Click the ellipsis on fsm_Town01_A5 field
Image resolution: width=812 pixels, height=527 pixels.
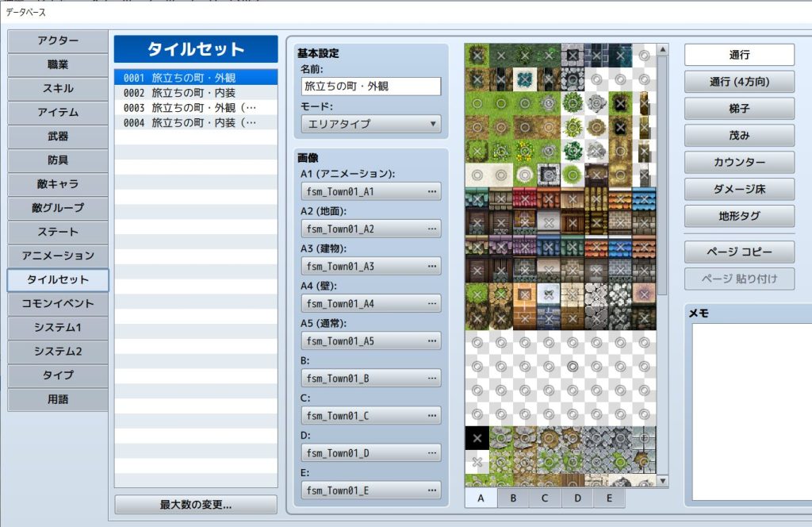point(431,340)
